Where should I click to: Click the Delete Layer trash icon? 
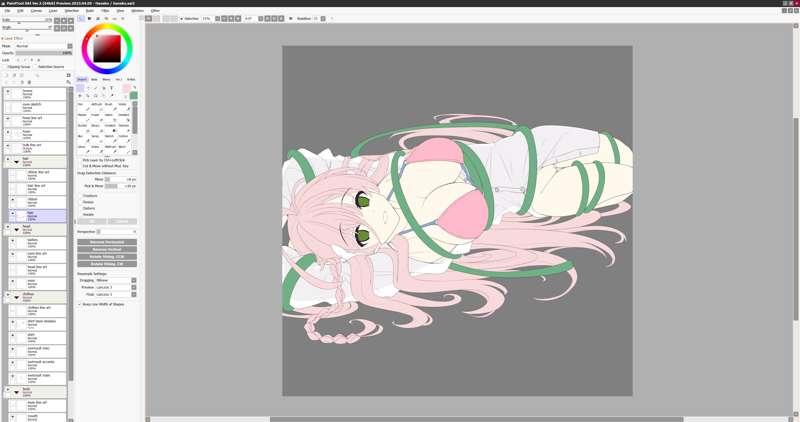pyautogui.click(x=29, y=82)
